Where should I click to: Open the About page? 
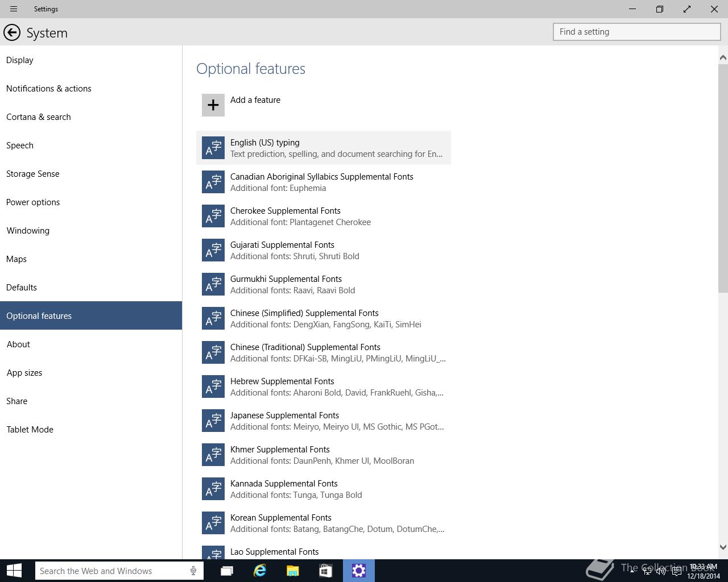(x=91, y=344)
